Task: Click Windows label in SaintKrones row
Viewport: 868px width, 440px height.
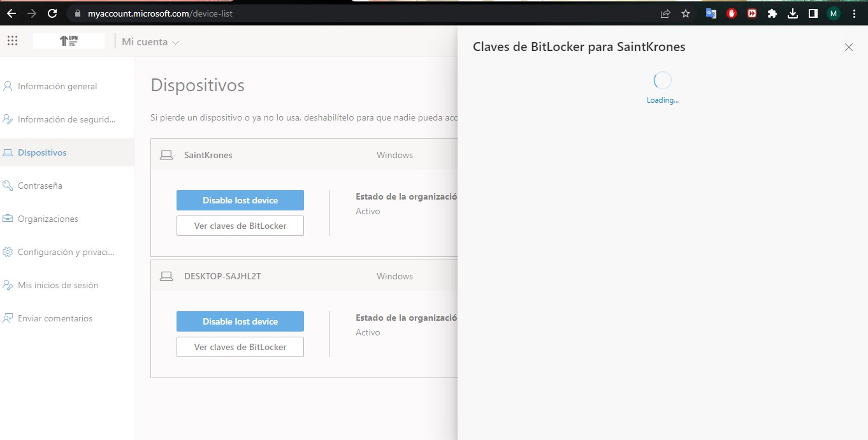Action: pyautogui.click(x=394, y=155)
